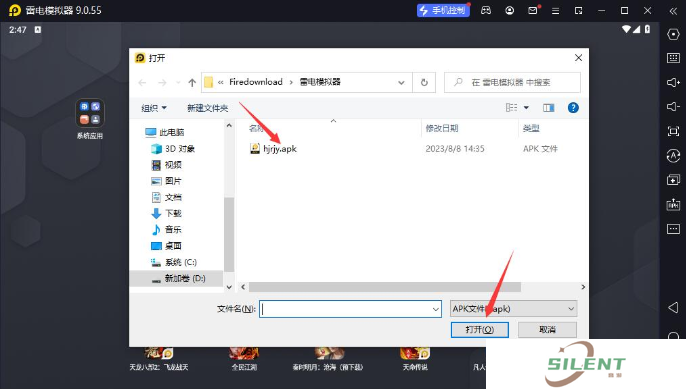Toggle fullscreen icon in right sidebar

point(673,131)
